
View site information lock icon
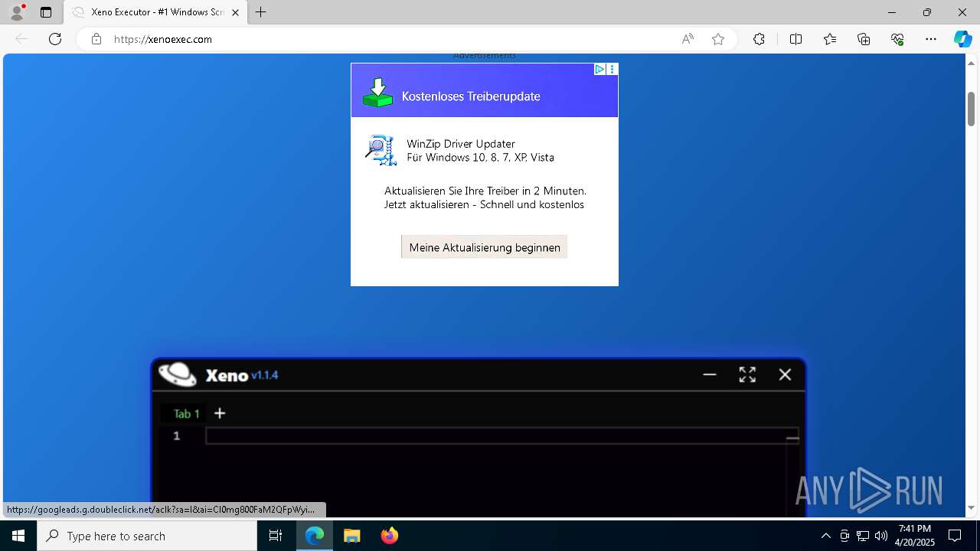tap(96, 39)
